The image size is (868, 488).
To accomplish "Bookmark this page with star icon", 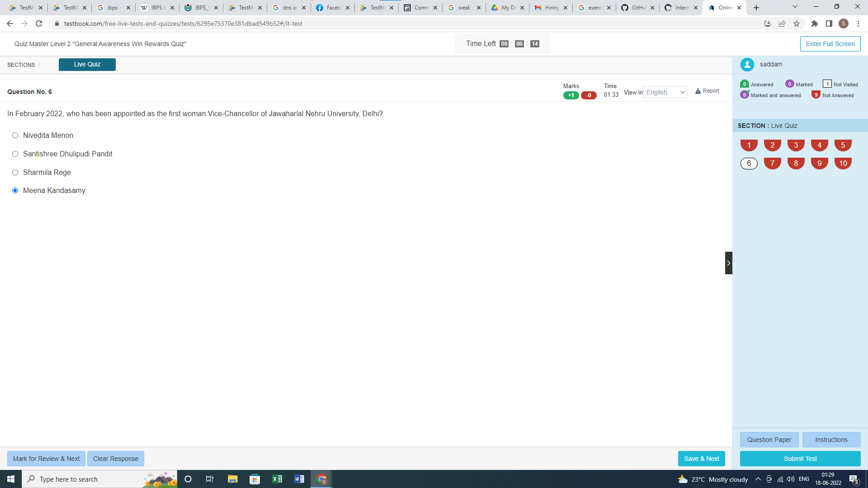I will (x=797, y=23).
